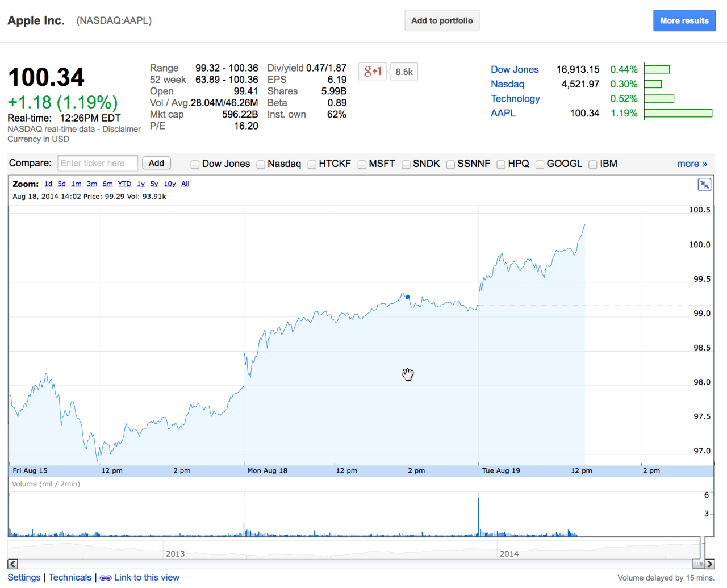The height and width of the screenshot is (588, 727).
Task: Expand more comparison tickers via more »
Action: pyautogui.click(x=692, y=164)
